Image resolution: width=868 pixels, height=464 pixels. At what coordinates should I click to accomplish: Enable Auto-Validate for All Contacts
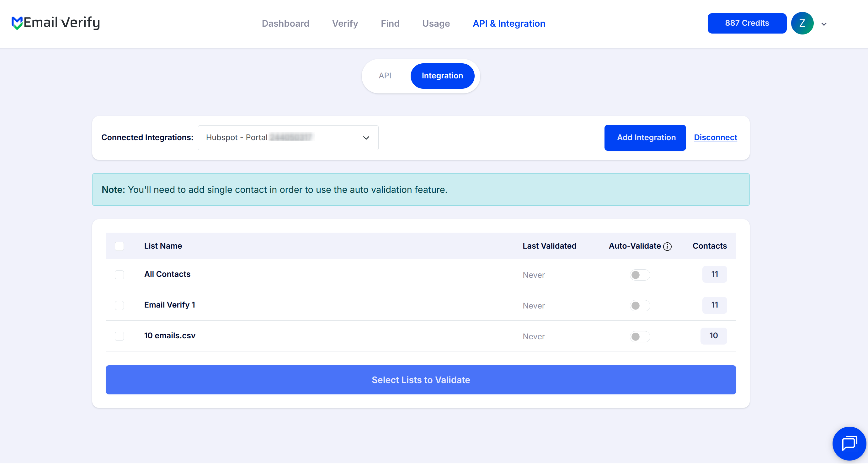coord(640,275)
